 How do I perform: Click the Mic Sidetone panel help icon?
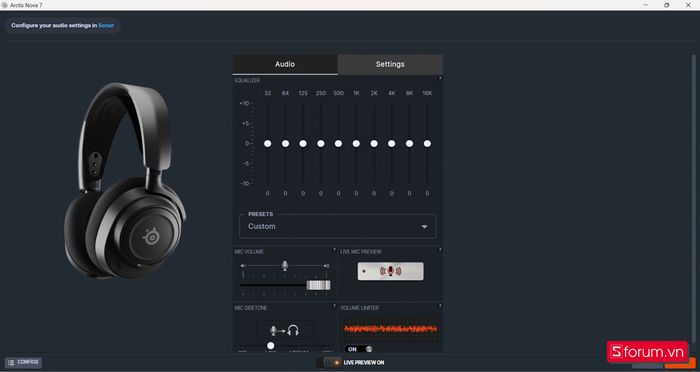point(334,306)
